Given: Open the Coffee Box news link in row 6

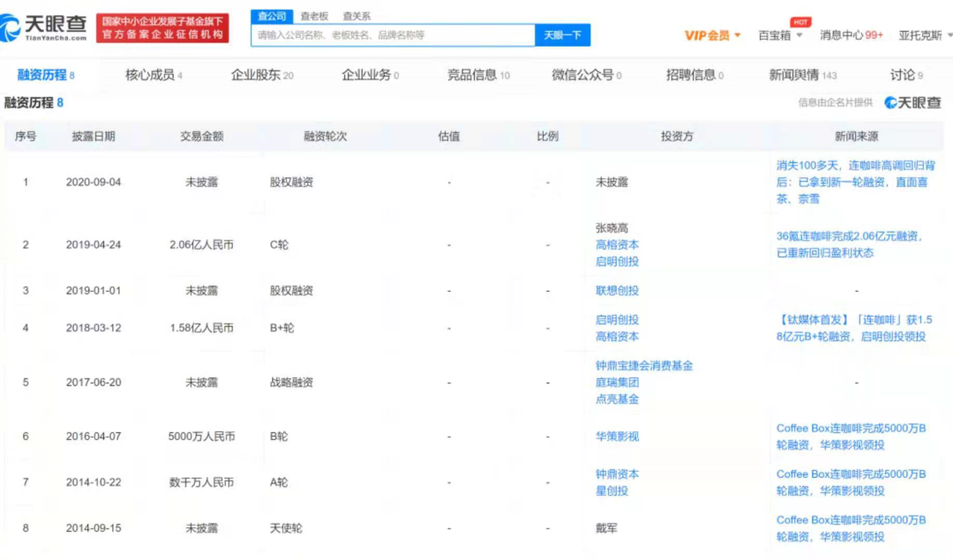Looking at the screenshot, I should (851, 437).
